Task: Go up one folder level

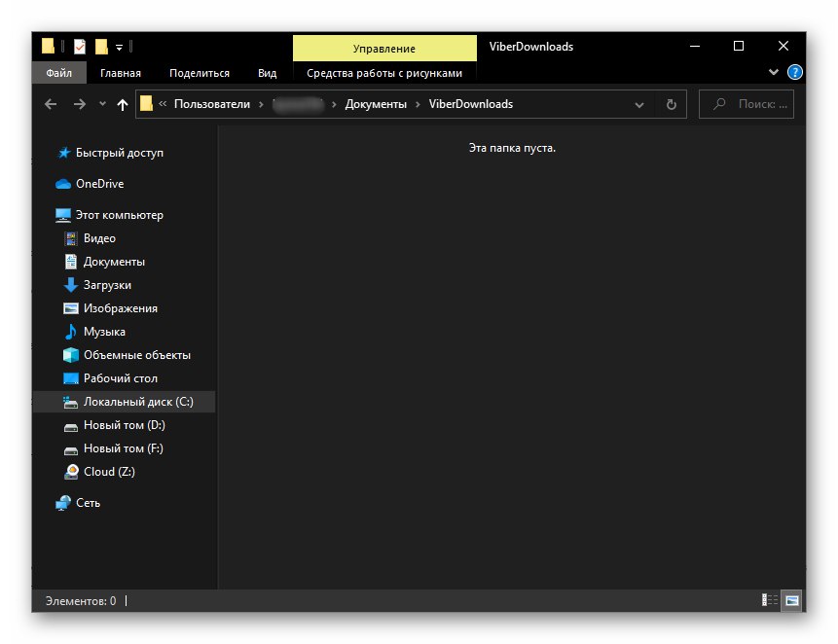Action: [123, 104]
